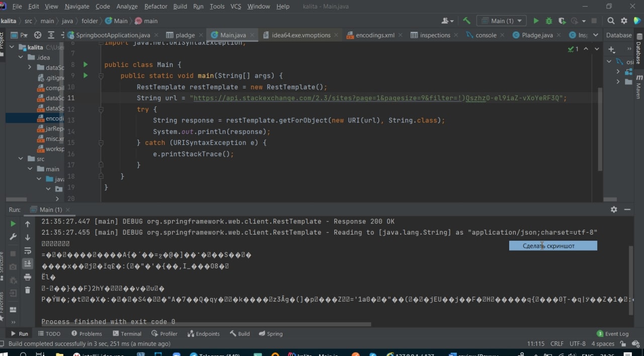The width and height of the screenshot is (644, 356).
Task: Restore layout icon in Run panel
Action: click(13, 310)
